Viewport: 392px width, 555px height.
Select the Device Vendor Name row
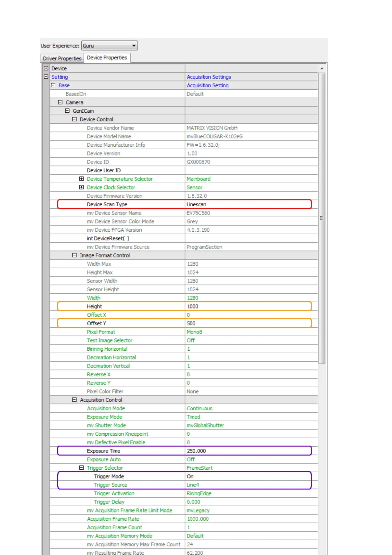pos(183,128)
